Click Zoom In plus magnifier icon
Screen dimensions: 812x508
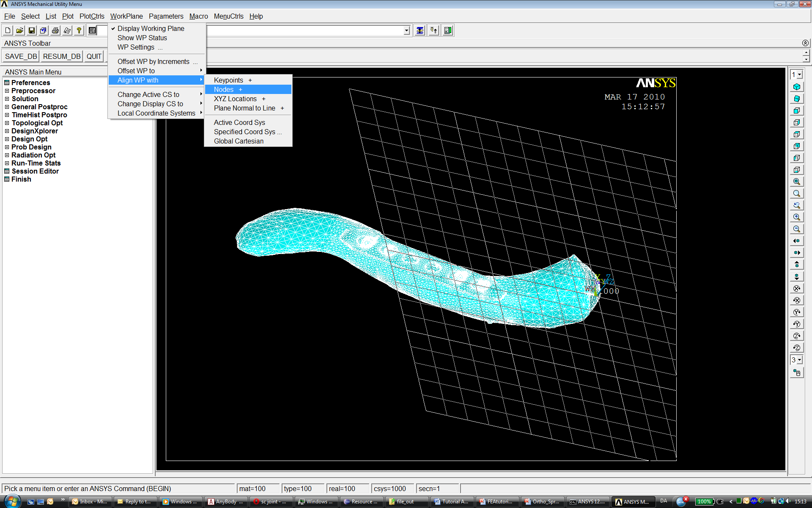pyautogui.click(x=797, y=217)
